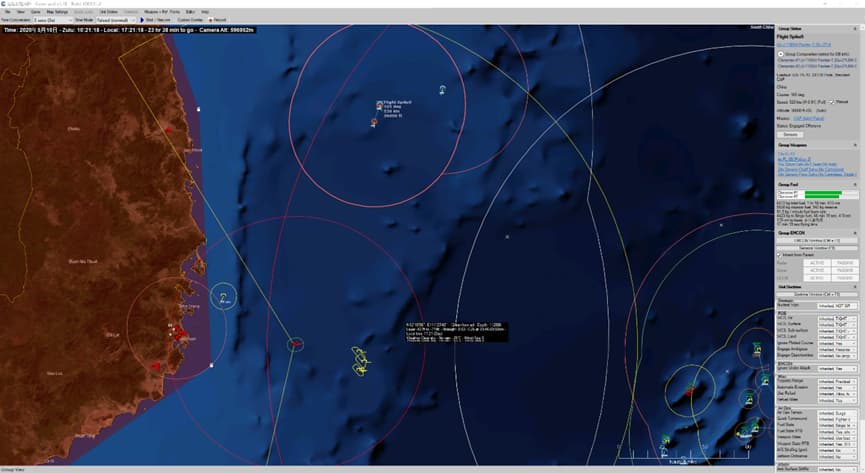The image size is (865, 473).
Task: Select the white aircraft icon northeast of Flight Spike
Action: coord(442,89)
